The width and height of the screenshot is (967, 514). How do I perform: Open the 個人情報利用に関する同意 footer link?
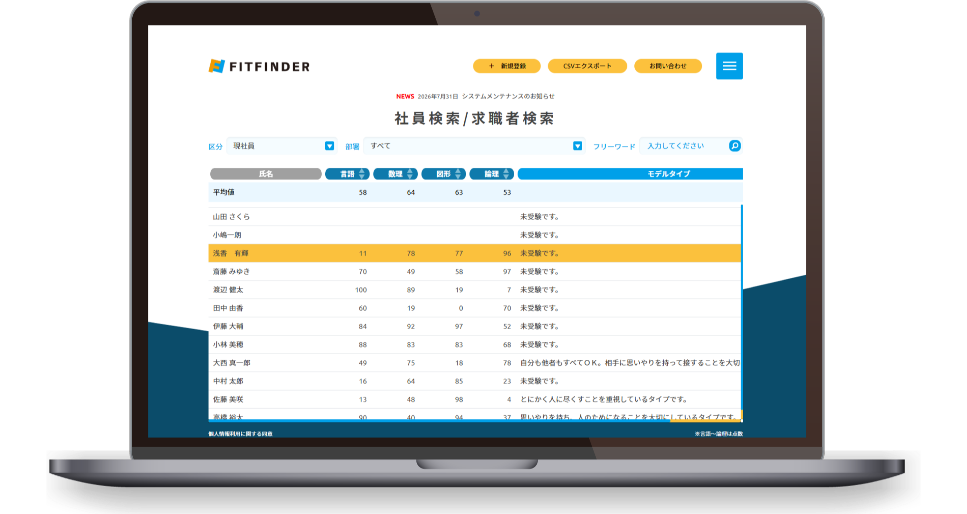tap(241, 434)
